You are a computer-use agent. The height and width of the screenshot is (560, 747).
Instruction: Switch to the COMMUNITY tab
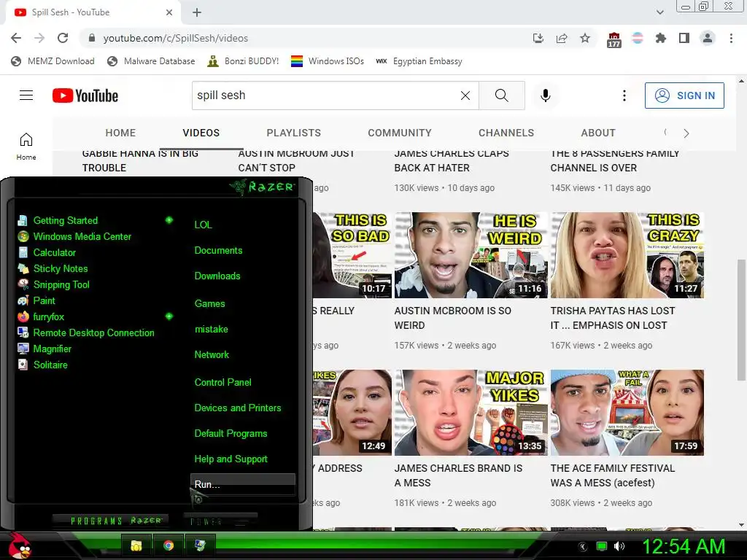pos(400,133)
